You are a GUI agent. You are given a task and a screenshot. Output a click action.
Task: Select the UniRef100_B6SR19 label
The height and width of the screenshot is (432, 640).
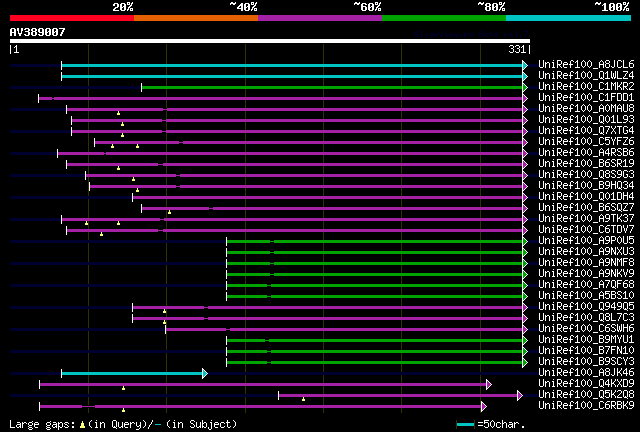point(586,163)
